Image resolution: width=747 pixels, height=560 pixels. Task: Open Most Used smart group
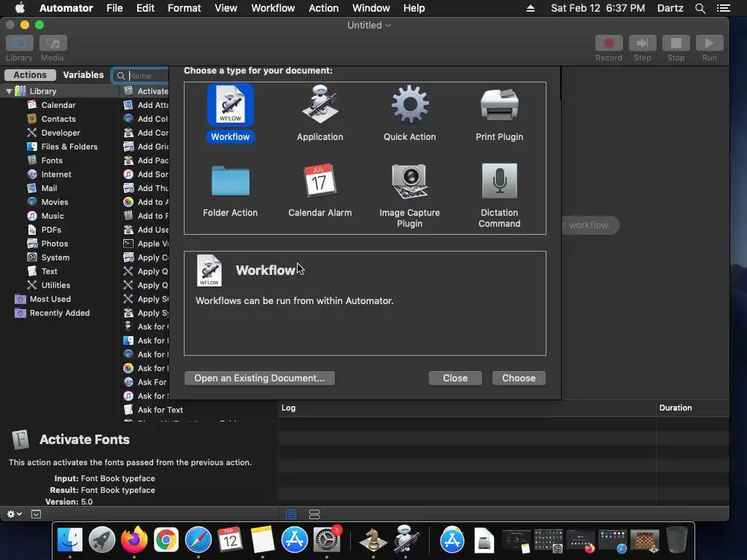pos(50,298)
